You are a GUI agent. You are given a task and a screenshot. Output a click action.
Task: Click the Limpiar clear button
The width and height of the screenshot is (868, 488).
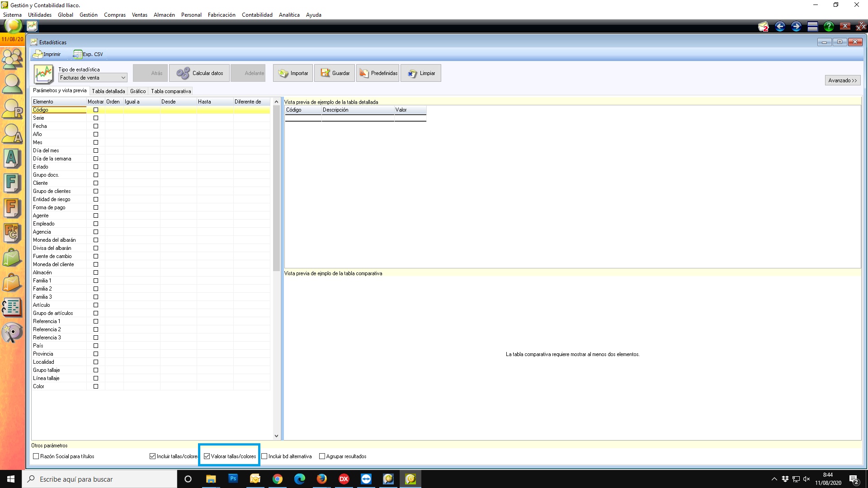[421, 73]
